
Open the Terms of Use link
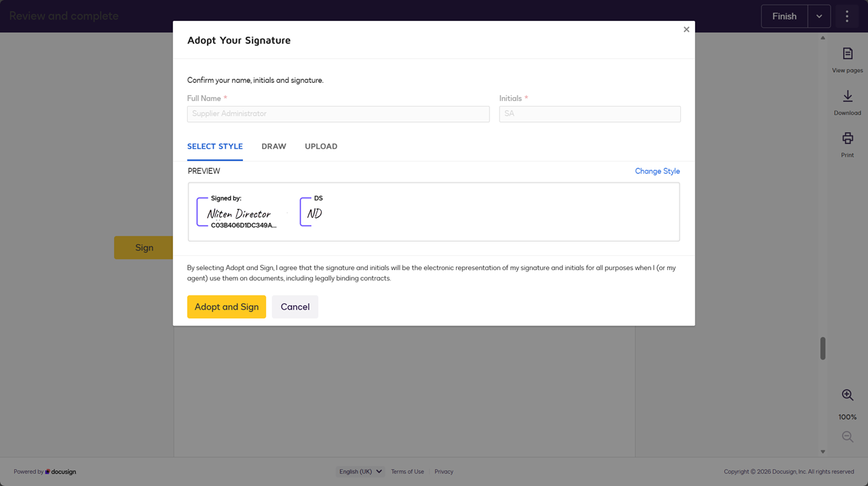tap(407, 472)
